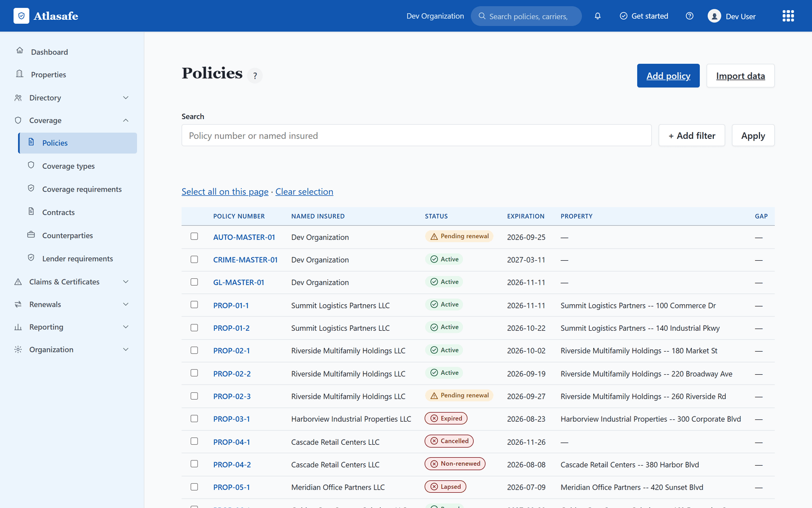Expand the Claims & Certificates chevron
Screen dimensions: 812x508
tap(126, 282)
